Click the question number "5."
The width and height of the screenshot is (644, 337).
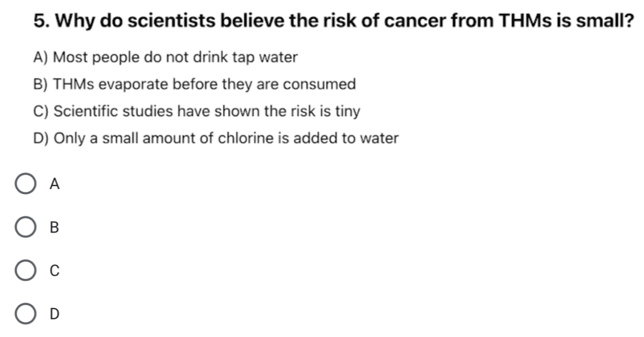pos(42,22)
